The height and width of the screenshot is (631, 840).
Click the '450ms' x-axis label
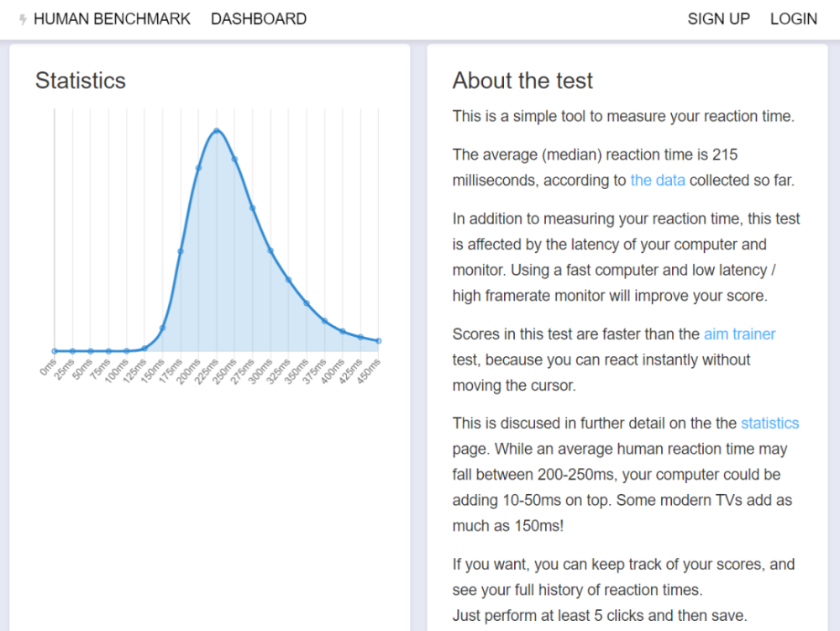coord(369,371)
